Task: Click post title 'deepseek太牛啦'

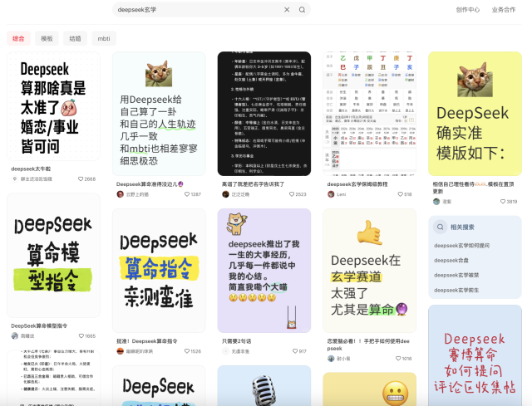Action: click(31, 169)
